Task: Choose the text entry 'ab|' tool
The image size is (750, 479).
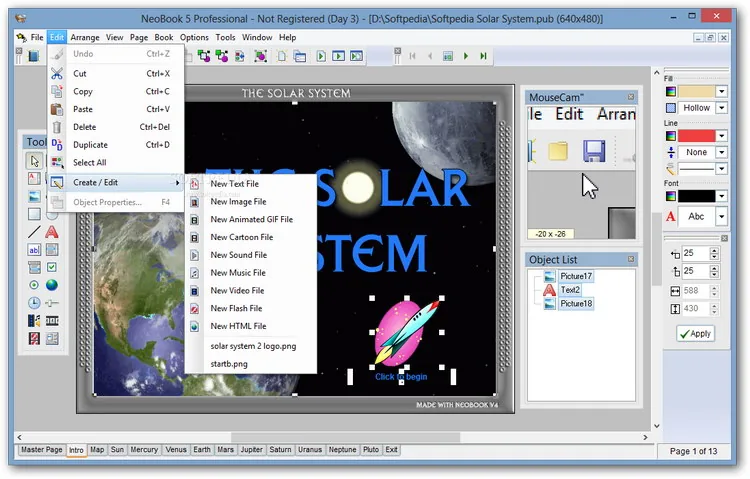Action: pyautogui.click(x=34, y=250)
